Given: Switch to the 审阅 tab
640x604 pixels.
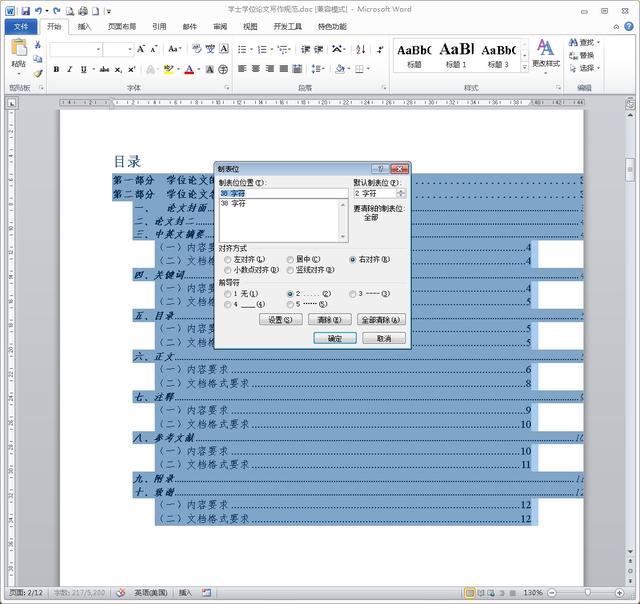Looking at the screenshot, I should pyautogui.click(x=220, y=27).
